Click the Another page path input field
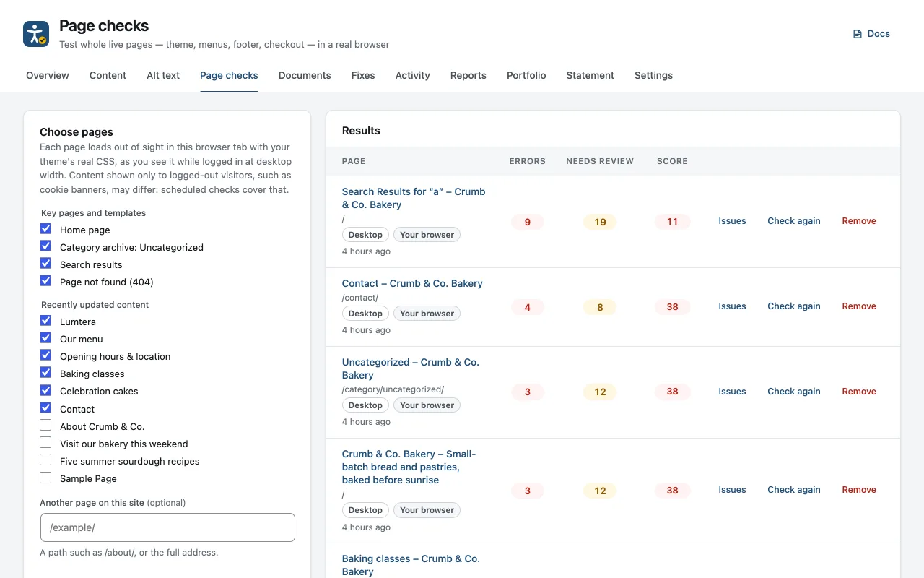Image resolution: width=924 pixels, height=578 pixels. coord(167,527)
